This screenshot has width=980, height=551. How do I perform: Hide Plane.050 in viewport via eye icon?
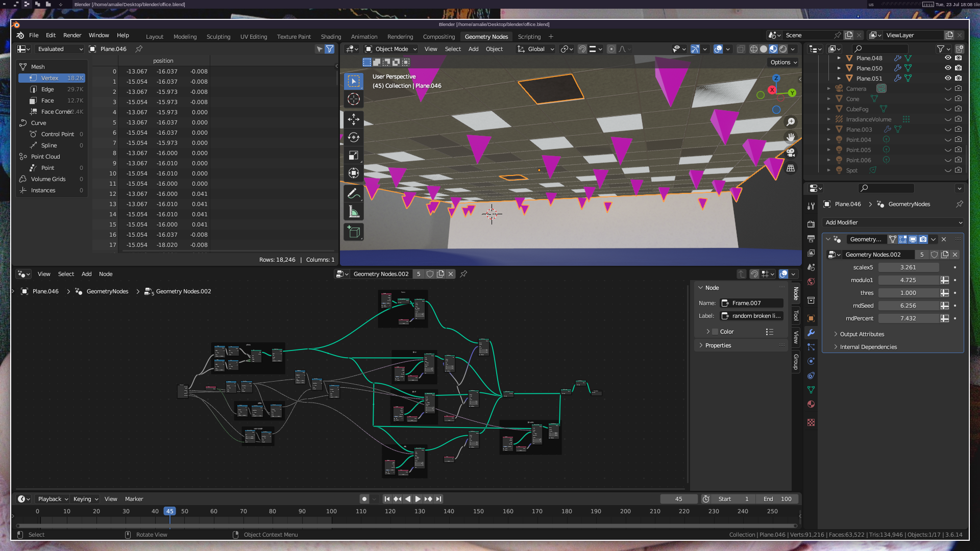(x=948, y=68)
